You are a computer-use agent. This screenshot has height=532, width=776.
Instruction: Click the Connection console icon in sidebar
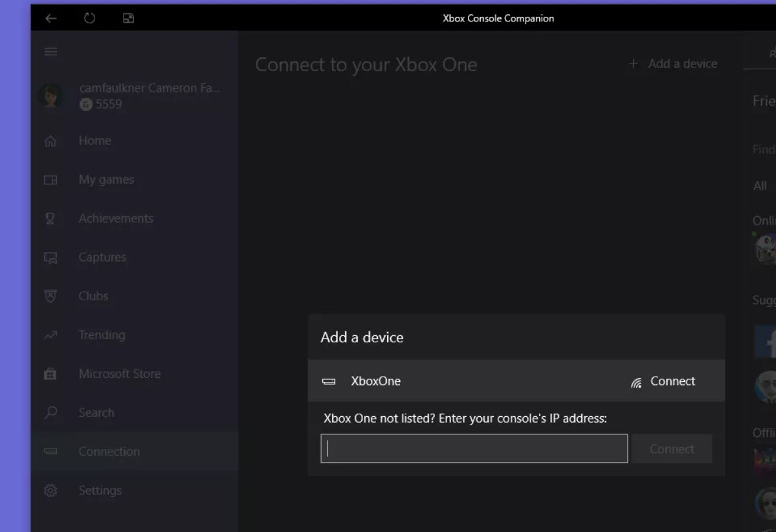(x=50, y=451)
